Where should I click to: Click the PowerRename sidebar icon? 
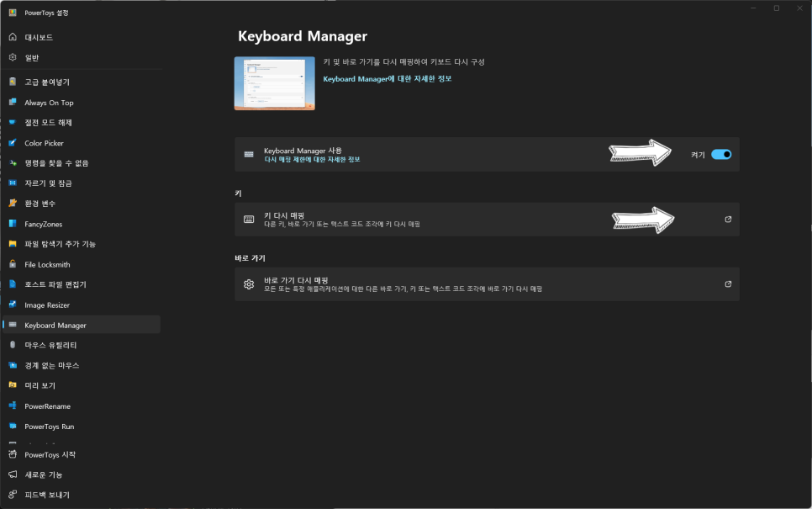click(13, 406)
